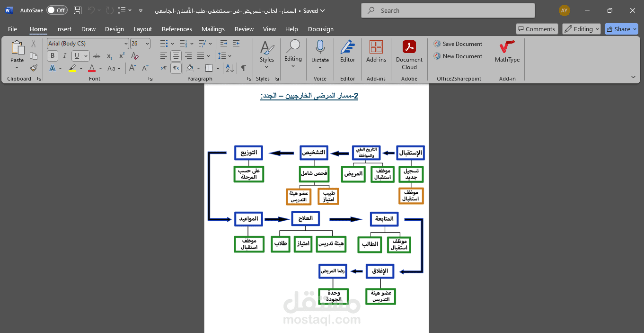Apply red font color
This screenshot has width=644, height=333.
(92, 68)
